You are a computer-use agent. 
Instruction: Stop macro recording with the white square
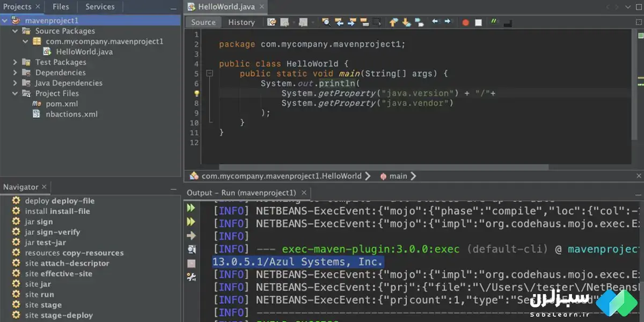tap(478, 23)
